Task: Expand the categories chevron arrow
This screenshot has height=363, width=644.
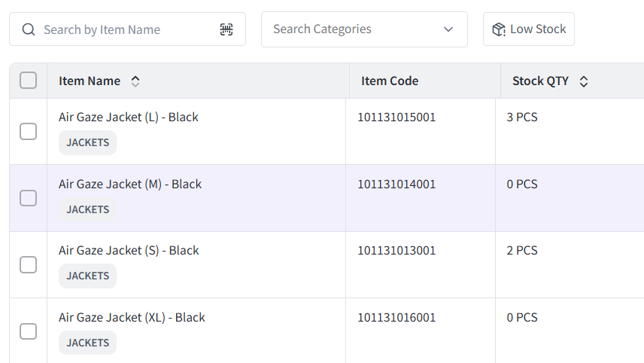Action: (x=448, y=29)
